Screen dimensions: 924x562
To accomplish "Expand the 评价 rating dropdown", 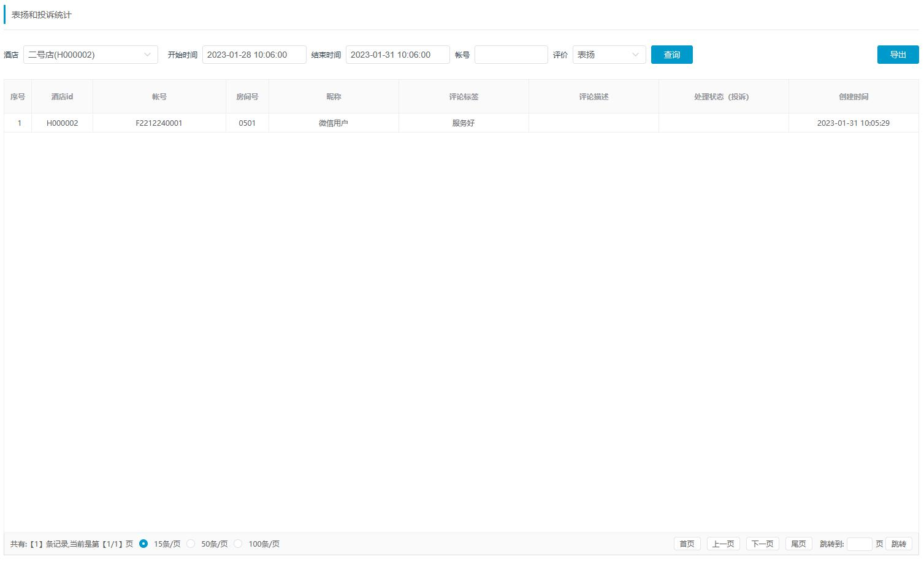I will (x=609, y=55).
